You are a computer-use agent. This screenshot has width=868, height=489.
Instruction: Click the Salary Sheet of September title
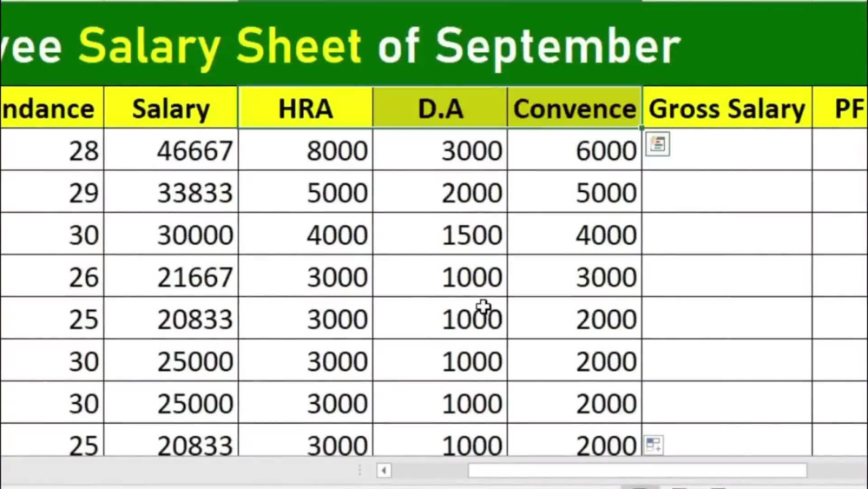(379, 45)
